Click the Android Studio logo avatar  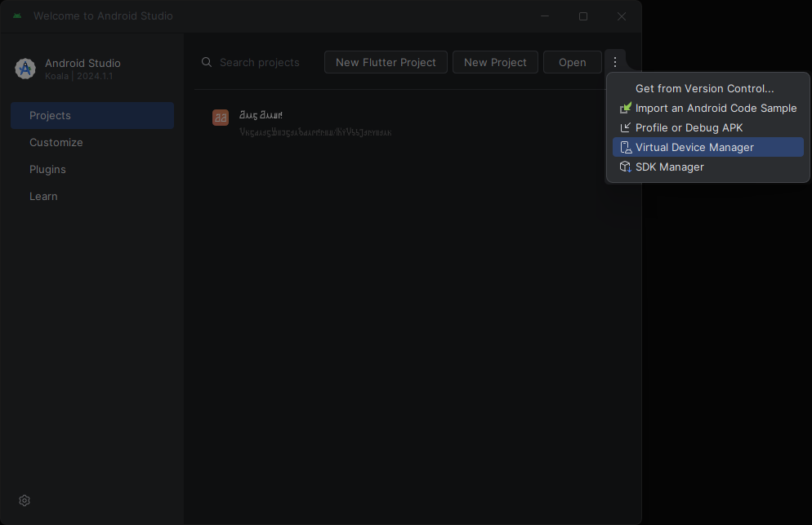(x=25, y=69)
